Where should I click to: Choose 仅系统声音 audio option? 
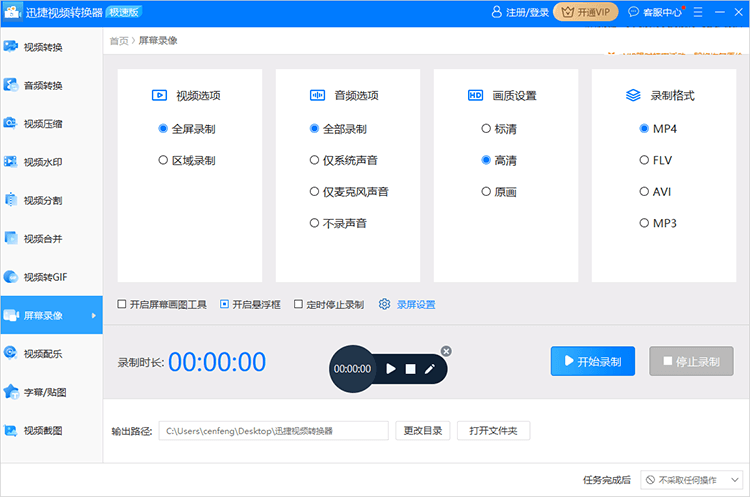pyautogui.click(x=315, y=160)
